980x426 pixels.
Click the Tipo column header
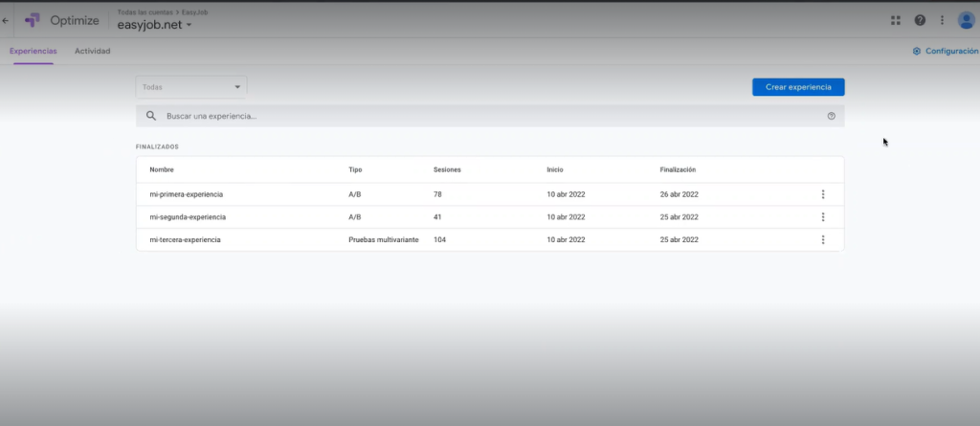pos(355,169)
